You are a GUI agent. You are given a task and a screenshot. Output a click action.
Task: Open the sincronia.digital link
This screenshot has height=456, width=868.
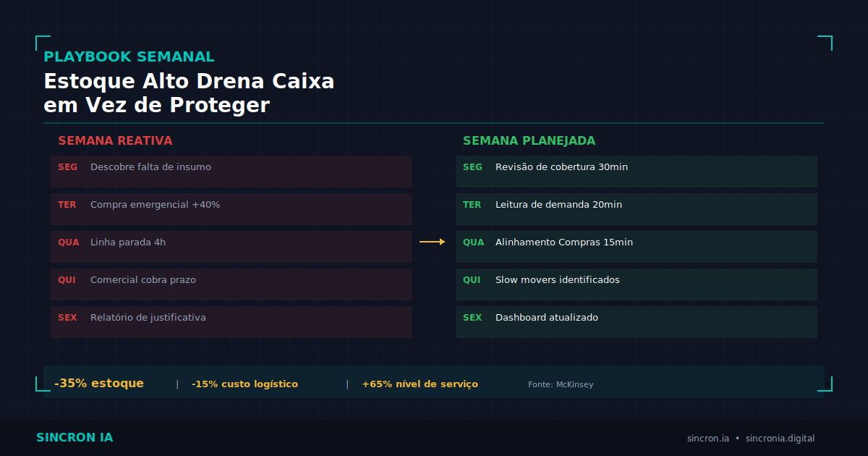[780, 439]
